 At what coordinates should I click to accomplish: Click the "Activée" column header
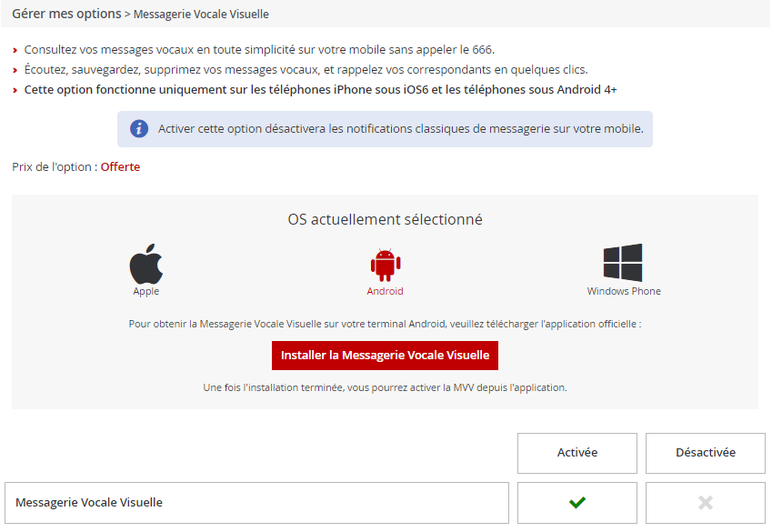pos(576,452)
